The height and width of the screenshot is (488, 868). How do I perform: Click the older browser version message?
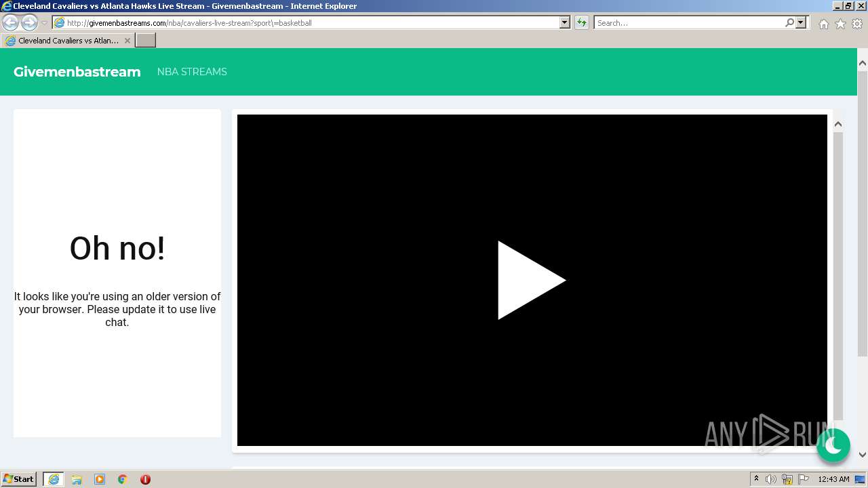pyautogui.click(x=117, y=309)
